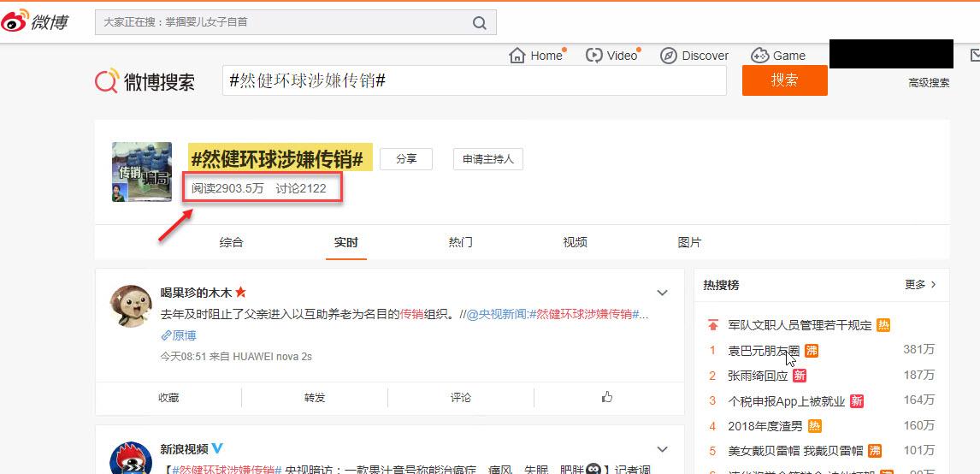This screenshot has height=474, width=980.
Task: Click the orange 搜索 button
Action: click(784, 80)
